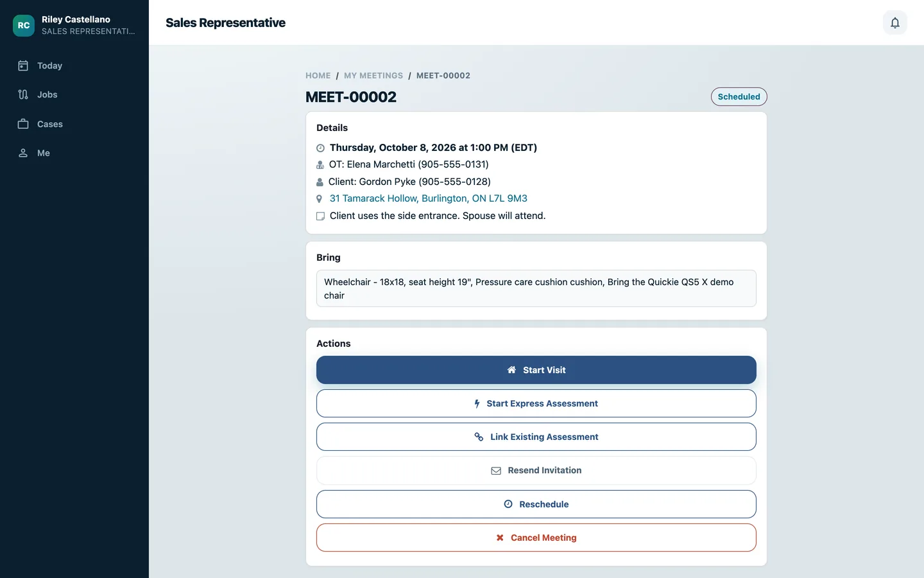This screenshot has width=924, height=578.
Task: Click the RC user avatar
Action: 24,25
